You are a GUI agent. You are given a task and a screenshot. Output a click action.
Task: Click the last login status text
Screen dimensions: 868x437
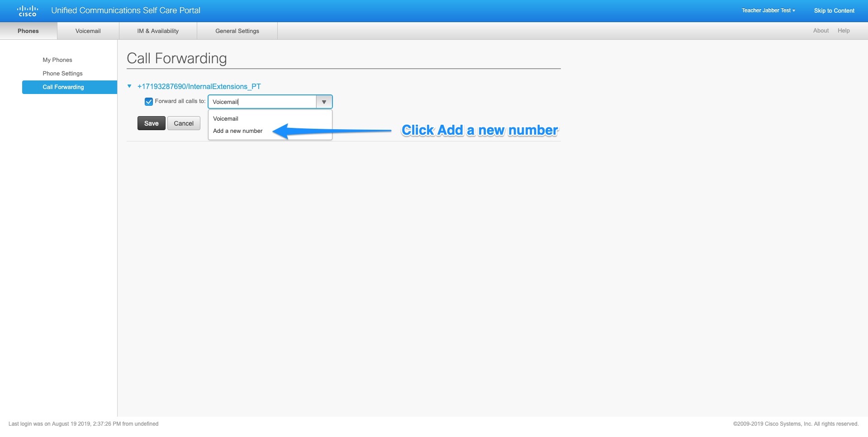[x=83, y=424]
